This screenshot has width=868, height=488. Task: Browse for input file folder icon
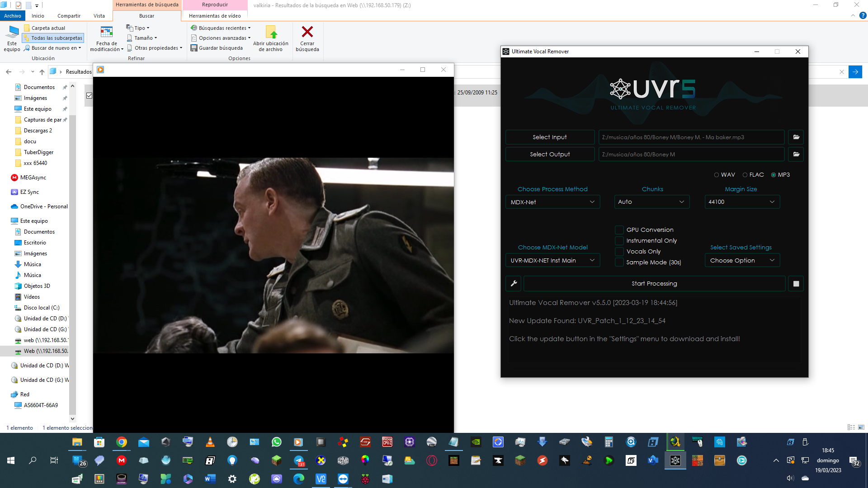click(x=796, y=137)
